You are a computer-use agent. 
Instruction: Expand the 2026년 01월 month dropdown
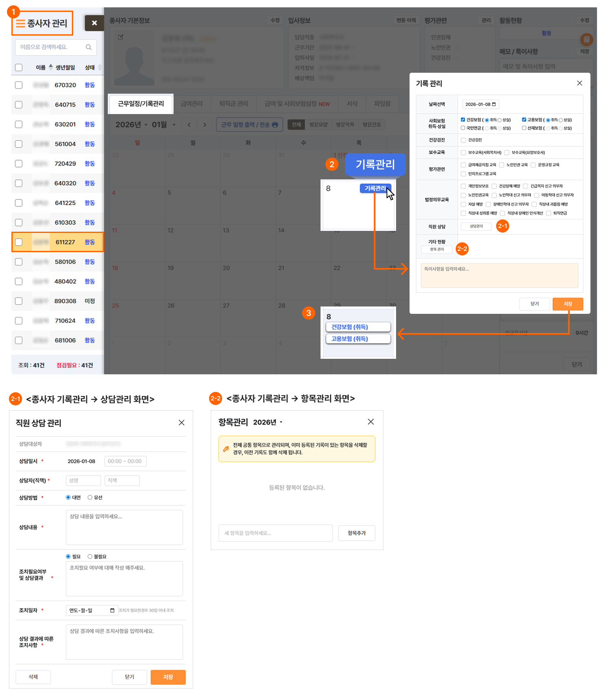click(x=174, y=125)
